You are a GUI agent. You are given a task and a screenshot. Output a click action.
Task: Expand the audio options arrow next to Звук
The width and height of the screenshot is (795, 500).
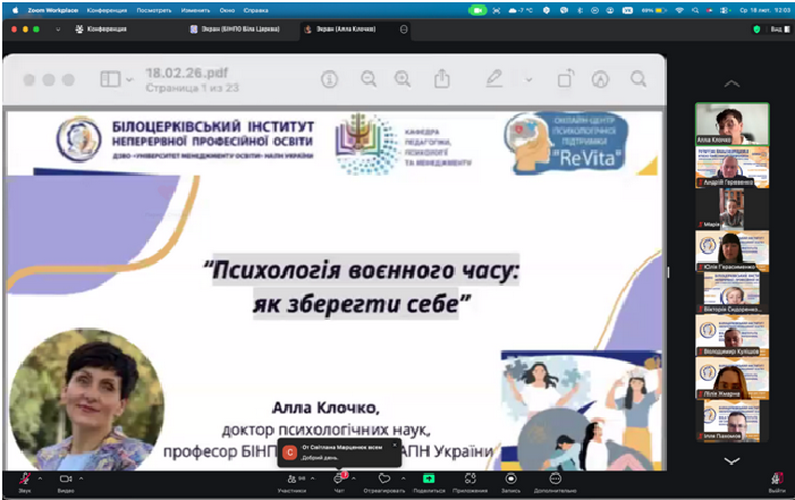click(x=42, y=477)
